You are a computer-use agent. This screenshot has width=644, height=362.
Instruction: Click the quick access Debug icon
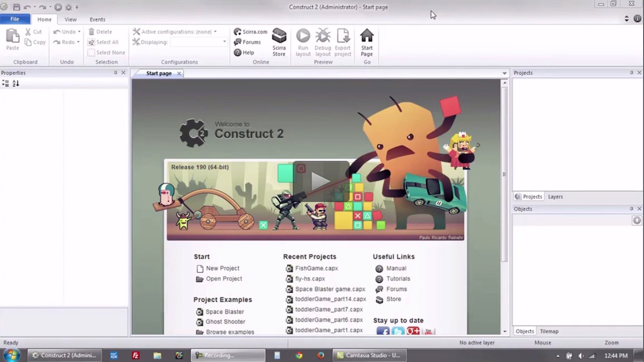(68, 7)
